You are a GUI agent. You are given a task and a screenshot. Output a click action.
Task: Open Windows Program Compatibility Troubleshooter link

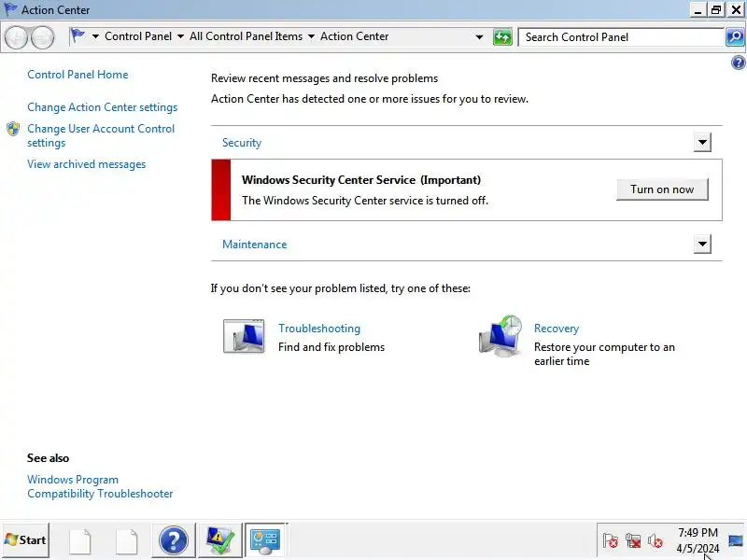[x=100, y=486]
